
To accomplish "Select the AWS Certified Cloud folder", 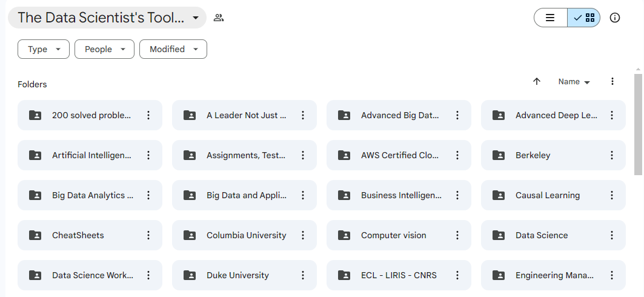I will [399, 155].
